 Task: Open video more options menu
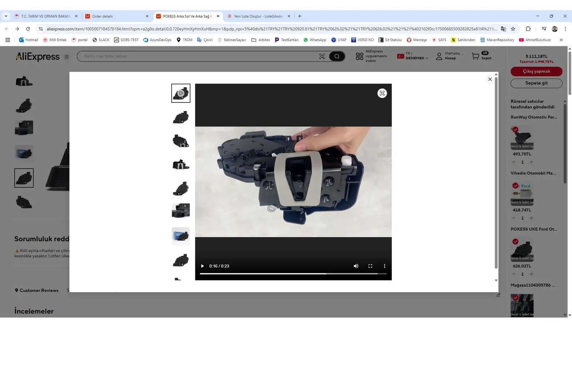pos(384,266)
